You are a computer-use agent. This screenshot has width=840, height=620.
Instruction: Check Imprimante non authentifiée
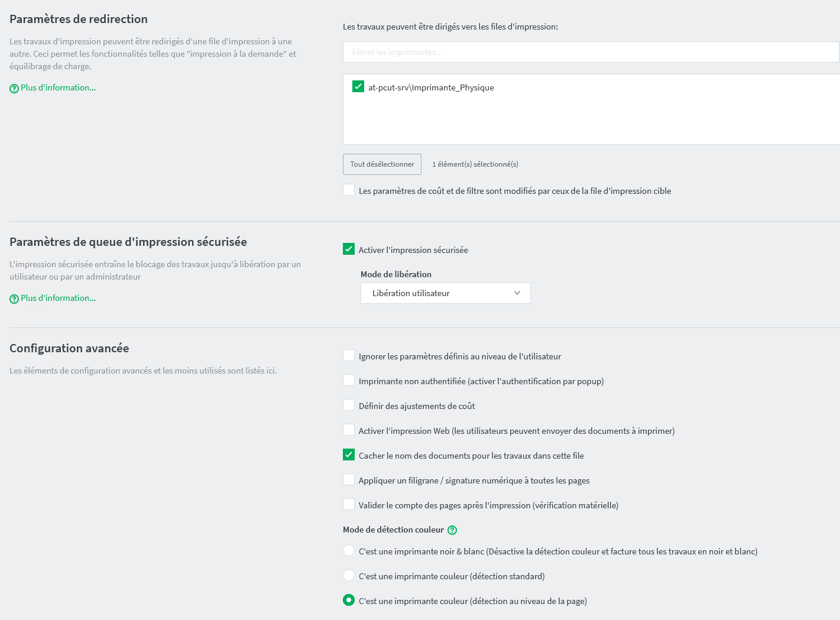pos(349,380)
